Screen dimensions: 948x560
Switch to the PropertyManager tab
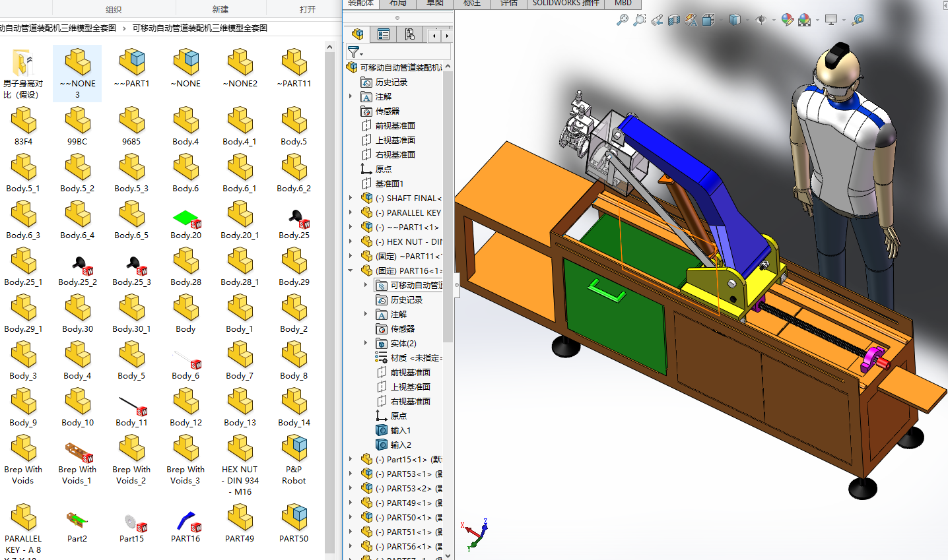(x=384, y=34)
